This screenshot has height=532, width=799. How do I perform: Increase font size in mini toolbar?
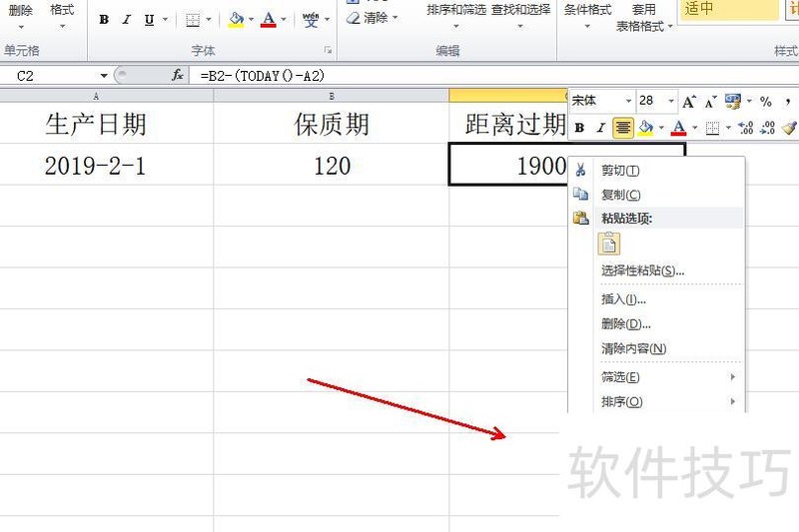point(689,101)
